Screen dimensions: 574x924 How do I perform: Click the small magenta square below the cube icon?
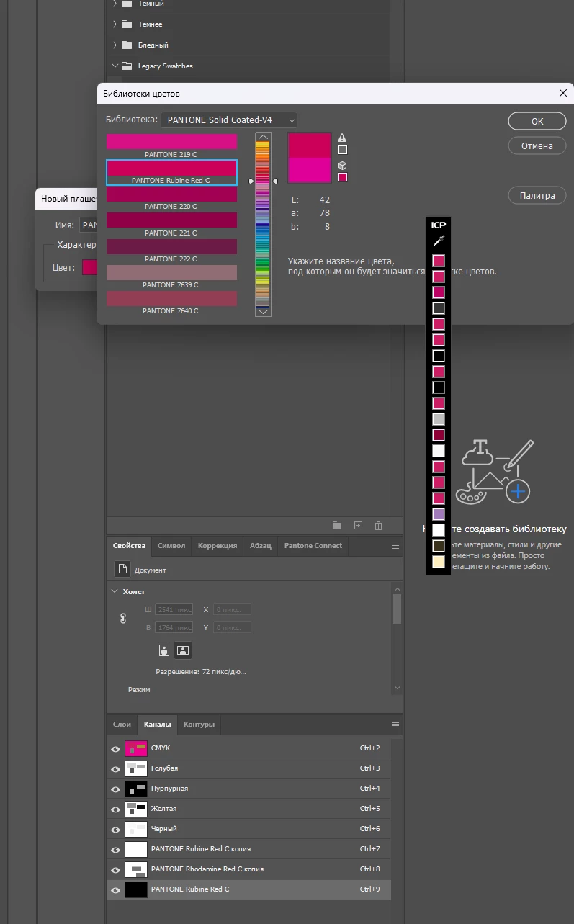click(343, 177)
